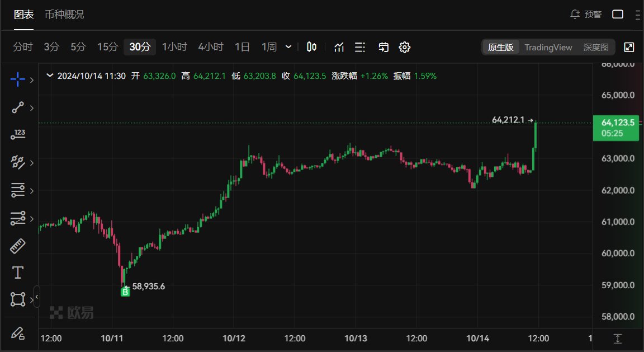The width and height of the screenshot is (644, 352).
Task: Click the alert bell icon
Action: (575, 14)
